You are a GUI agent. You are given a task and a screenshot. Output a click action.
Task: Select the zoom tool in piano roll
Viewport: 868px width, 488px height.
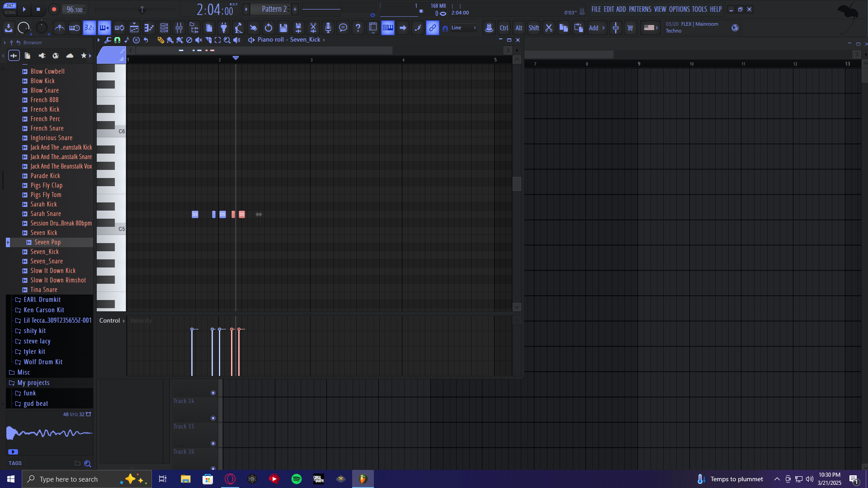227,40
